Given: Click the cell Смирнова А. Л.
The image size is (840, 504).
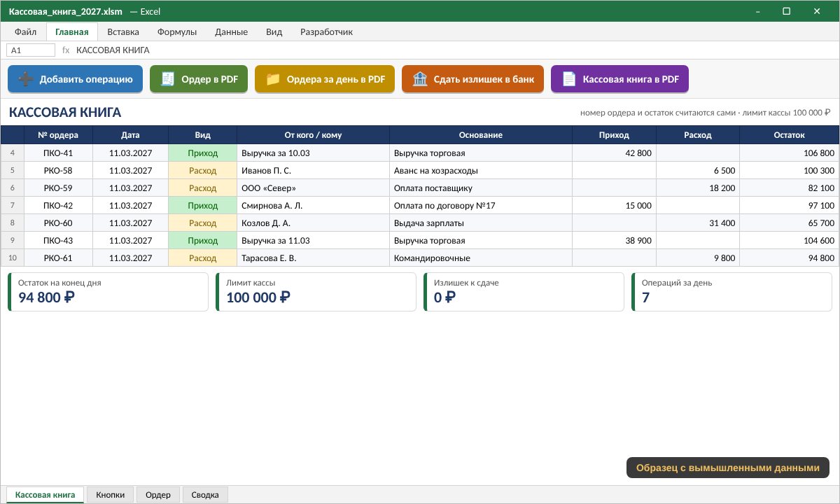Looking at the screenshot, I should point(314,206).
